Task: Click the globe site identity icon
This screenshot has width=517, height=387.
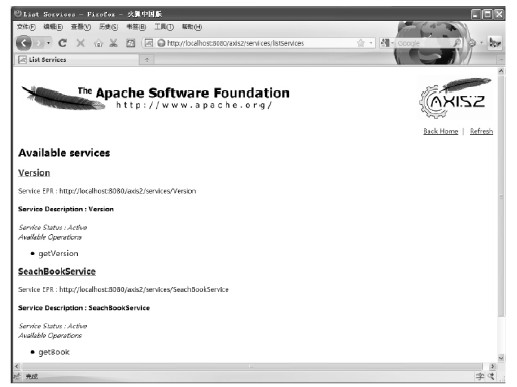Action: (161, 43)
